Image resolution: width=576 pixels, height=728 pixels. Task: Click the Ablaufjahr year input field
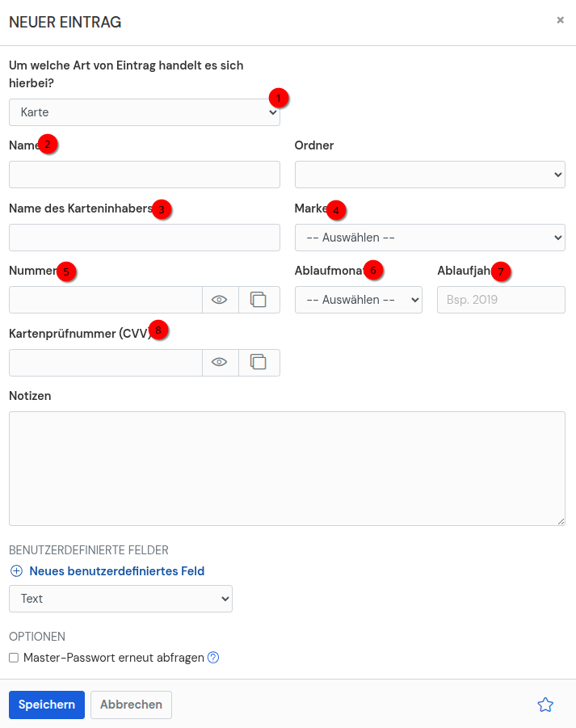[x=501, y=300]
